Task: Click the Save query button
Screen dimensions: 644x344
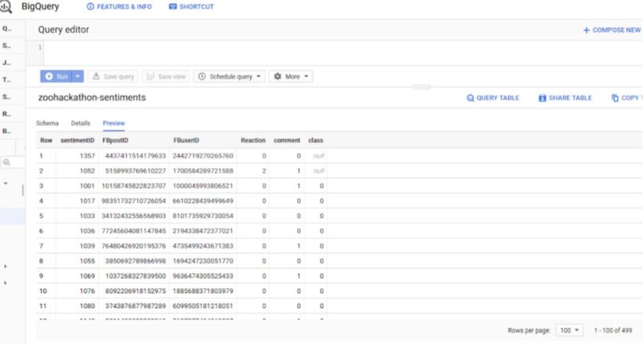Action: 113,77
